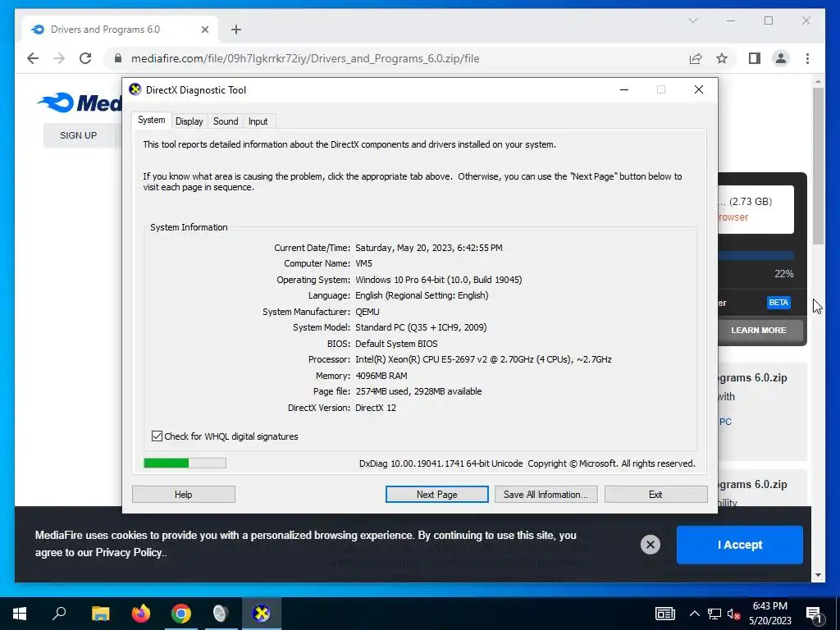840x630 pixels.
Task: Select the Input tab in DxDiag
Action: [258, 121]
